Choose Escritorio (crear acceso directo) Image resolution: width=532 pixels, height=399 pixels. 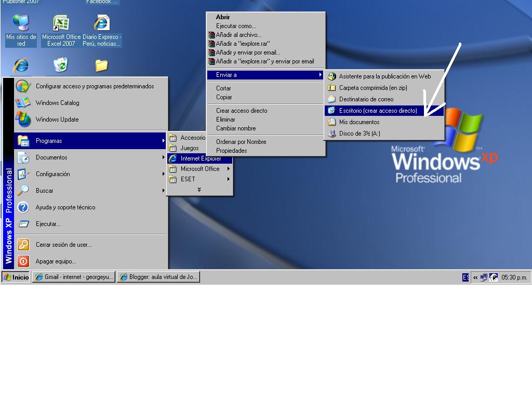click(384, 111)
